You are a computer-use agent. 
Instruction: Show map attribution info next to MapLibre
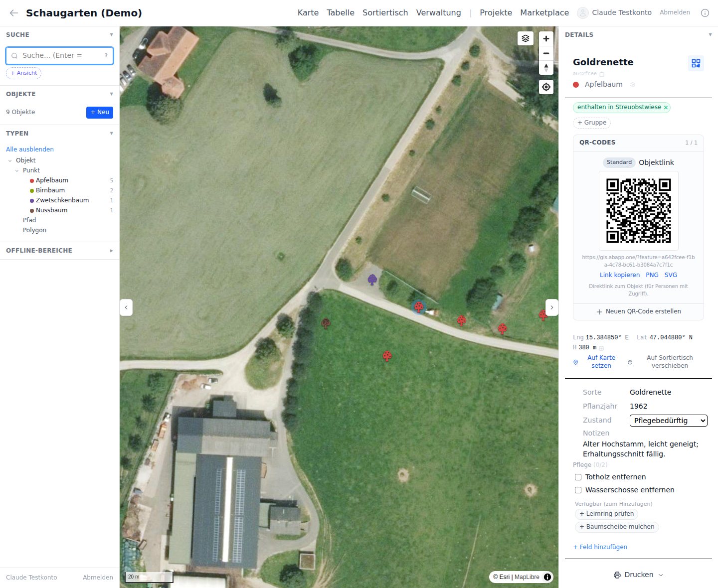(547, 577)
